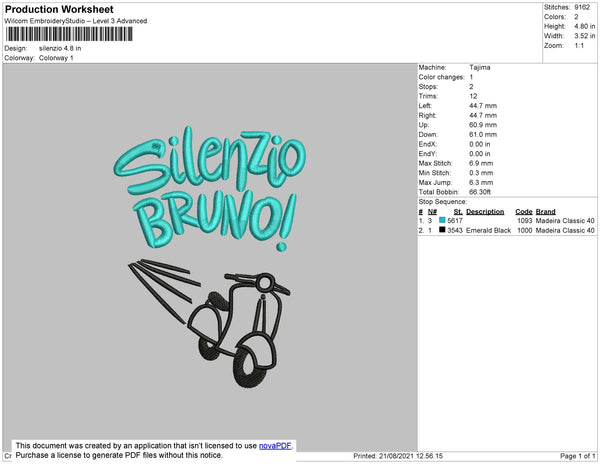Screen dimensions: 600x464
Task: Select zoom value '1:1'
Action: click(579, 46)
